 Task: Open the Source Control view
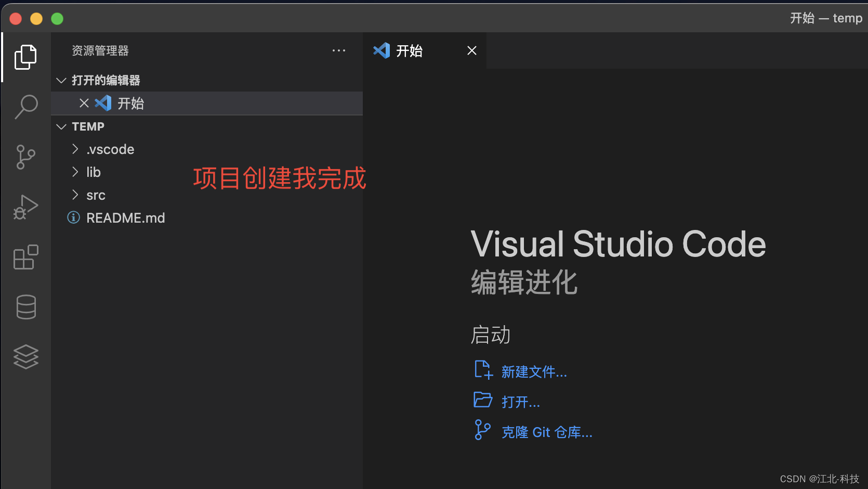pos(25,157)
